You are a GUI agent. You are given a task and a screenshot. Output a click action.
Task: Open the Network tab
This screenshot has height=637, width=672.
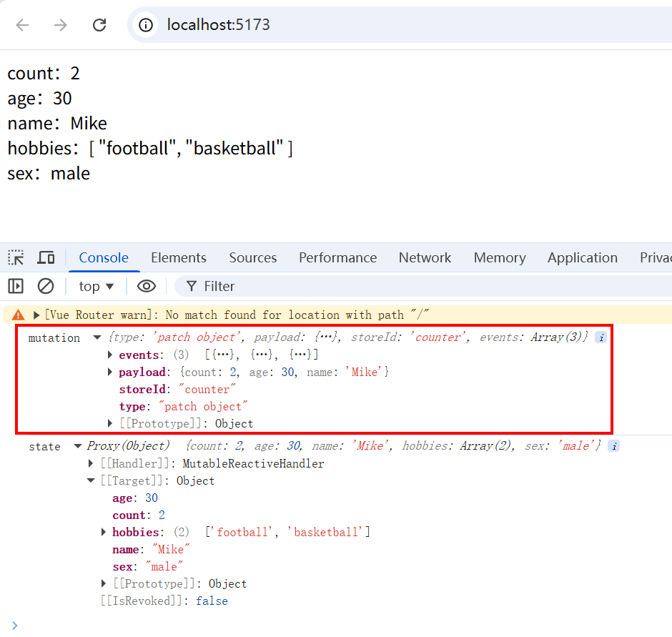[x=425, y=257]
